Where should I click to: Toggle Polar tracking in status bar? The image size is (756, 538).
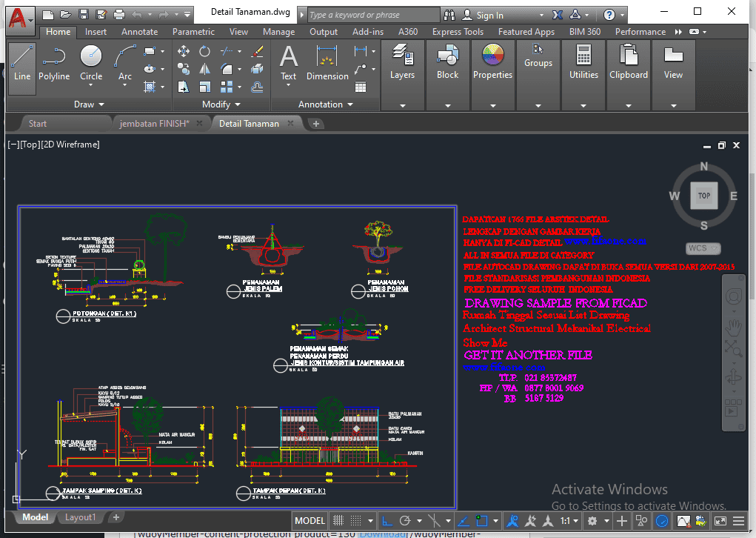tap(405, 521)
